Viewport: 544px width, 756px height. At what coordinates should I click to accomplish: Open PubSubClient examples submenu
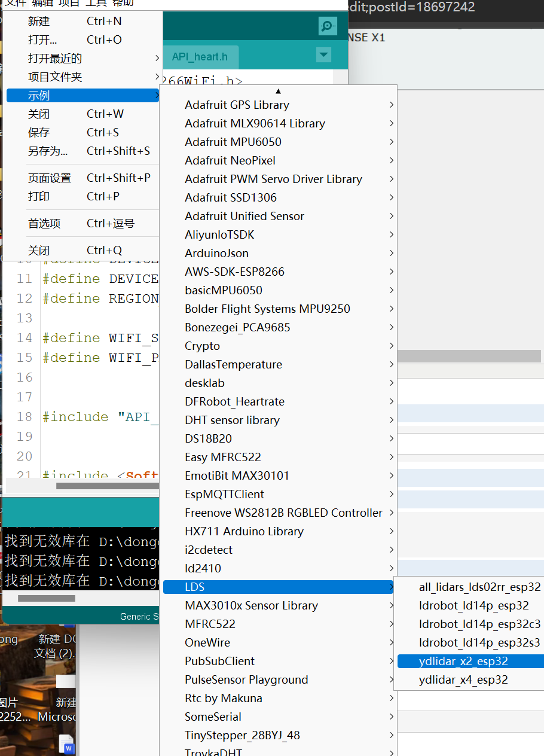[278, 661]
